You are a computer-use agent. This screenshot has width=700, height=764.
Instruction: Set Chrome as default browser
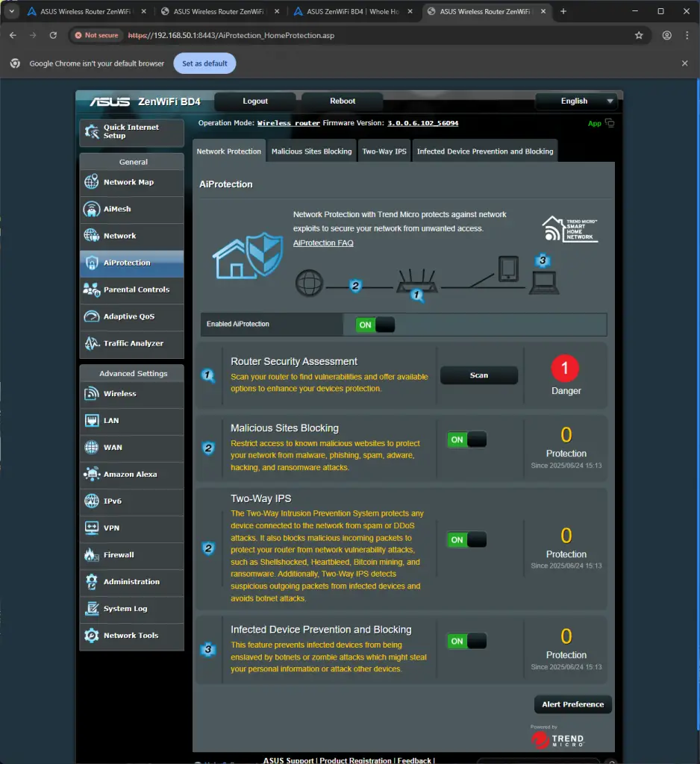pos(204,63)
